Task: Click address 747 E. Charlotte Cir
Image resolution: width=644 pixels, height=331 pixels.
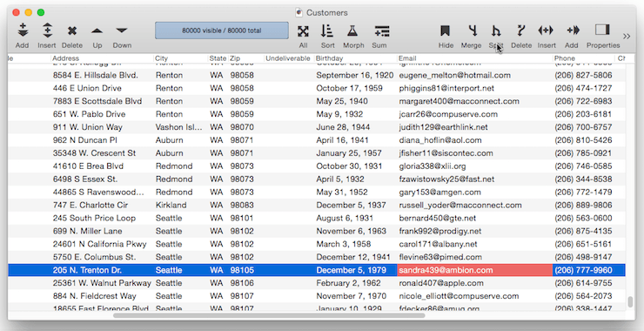Action: (x=91, y=206)
